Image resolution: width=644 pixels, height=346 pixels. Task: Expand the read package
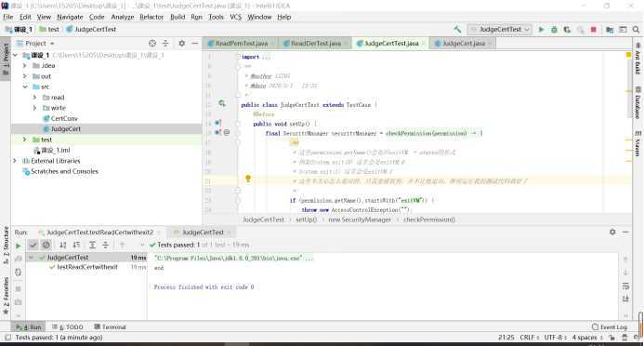coord(35,98)
